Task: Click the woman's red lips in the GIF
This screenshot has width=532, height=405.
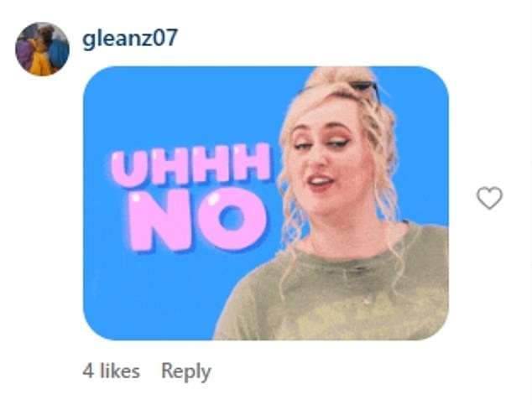Action: click(320, 182)
